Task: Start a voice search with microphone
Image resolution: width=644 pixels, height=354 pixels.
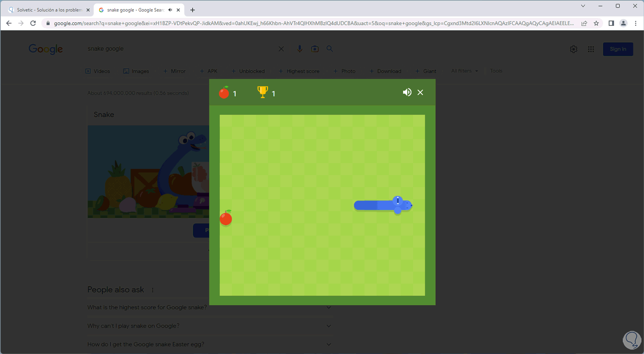Action: (300, 49)
